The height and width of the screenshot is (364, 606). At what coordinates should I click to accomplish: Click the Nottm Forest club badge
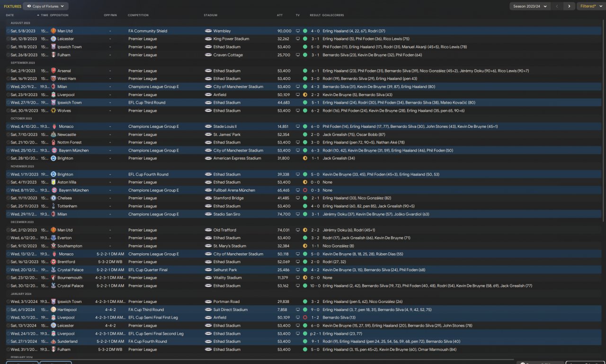(x=53, y=142)
